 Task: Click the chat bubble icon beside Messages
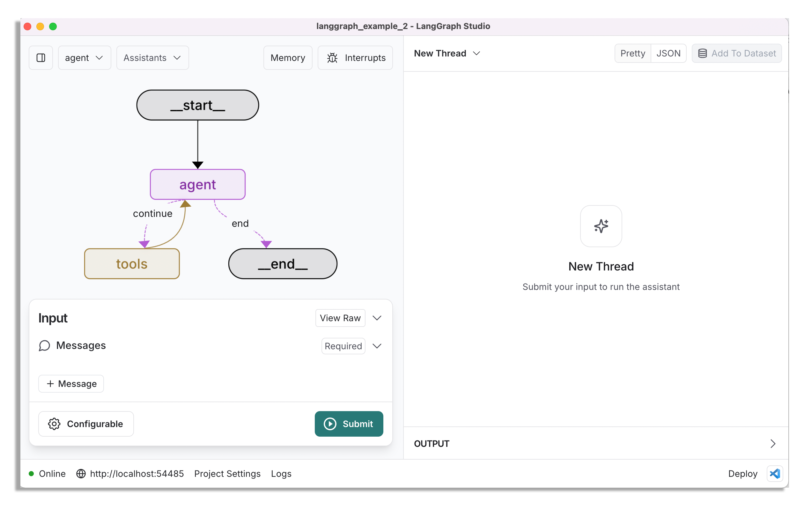44,345
